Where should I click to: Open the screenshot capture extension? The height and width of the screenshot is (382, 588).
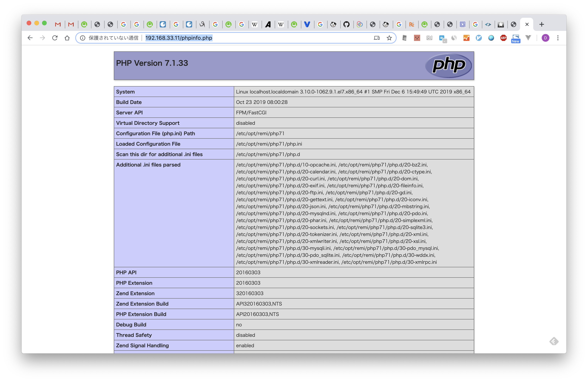tap(429, 38)
